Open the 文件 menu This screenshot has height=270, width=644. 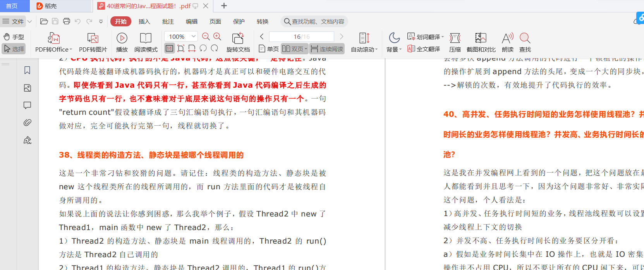tap(14, 21)
